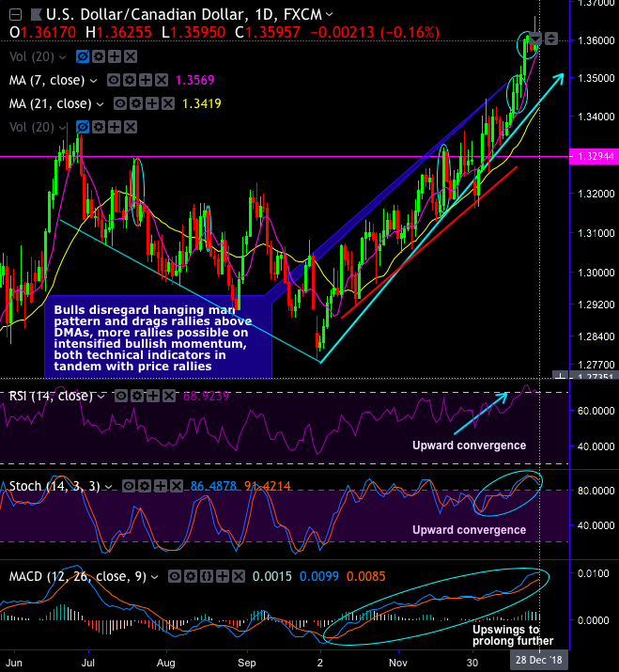The image size is (619, 672).
Task: Hide the MA (21, close) line
Action: click(x=119, y=103)
